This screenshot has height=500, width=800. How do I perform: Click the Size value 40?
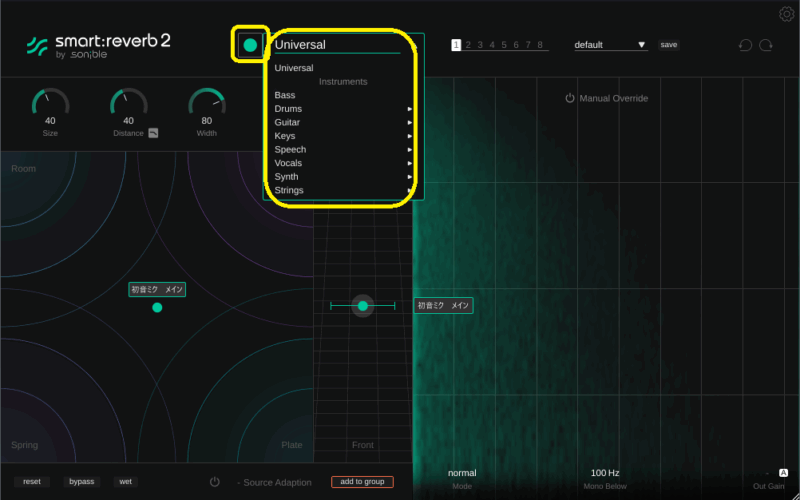50,121
